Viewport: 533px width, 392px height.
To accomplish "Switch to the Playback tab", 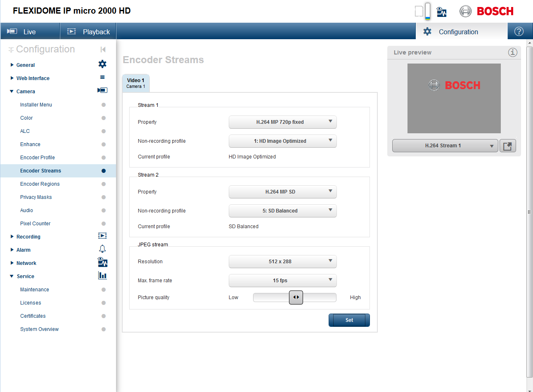I will (88, 32).
